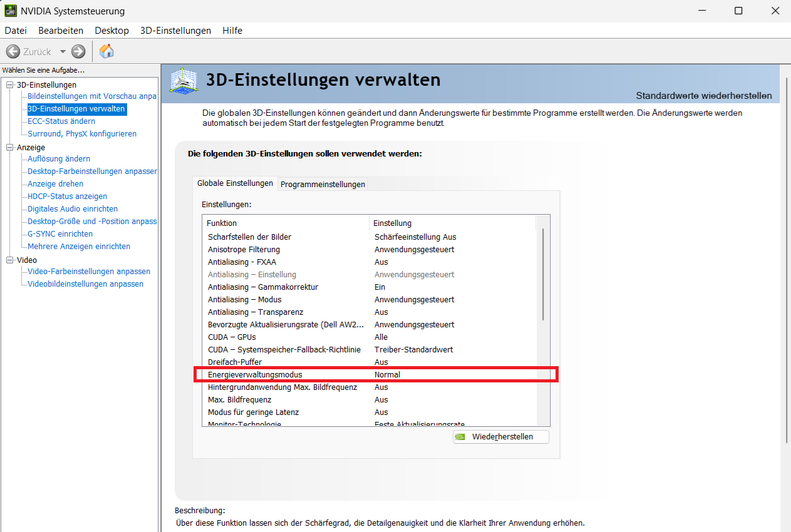Open the 3D-Einstellungen menu
Screen dimensions: 791x532
pyautogui.click(x=175, y=30)
